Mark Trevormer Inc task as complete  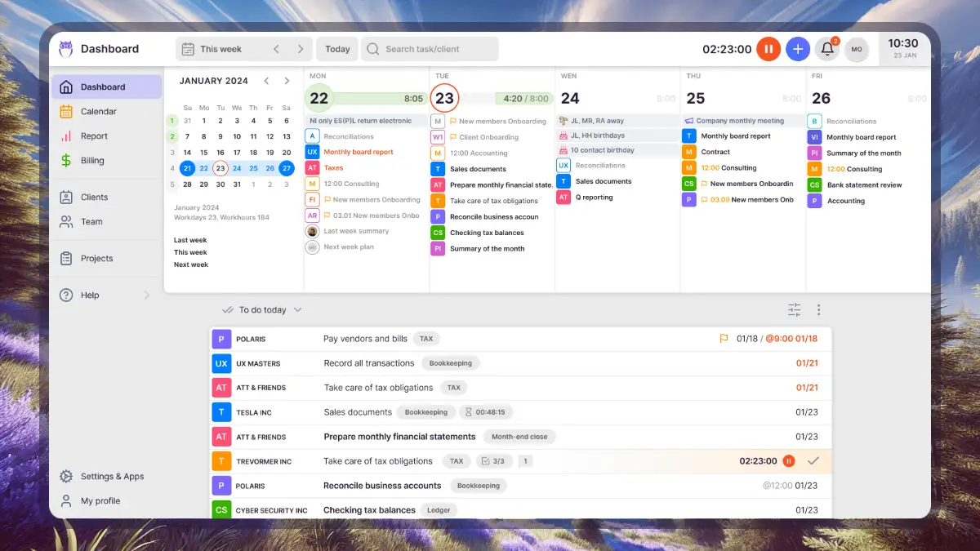pos(813,461)
